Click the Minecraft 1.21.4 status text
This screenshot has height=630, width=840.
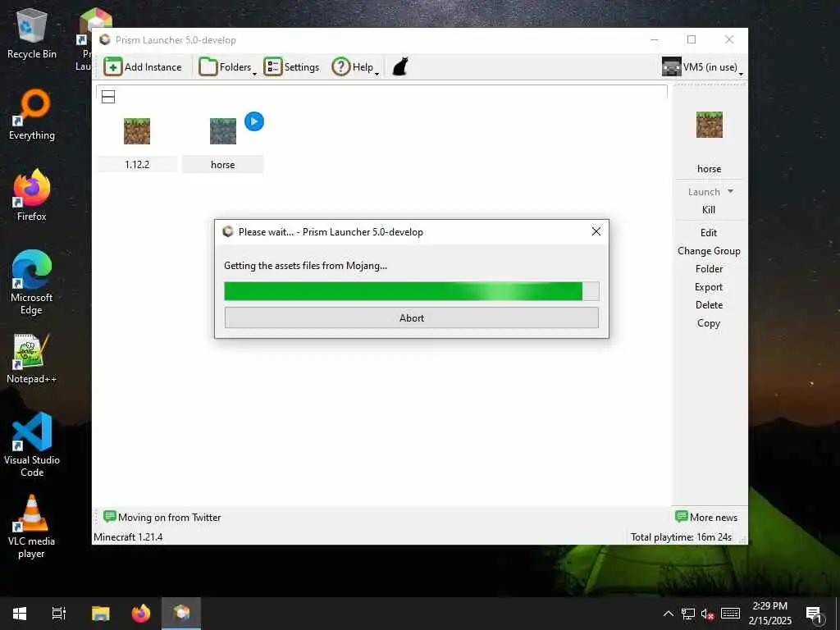pos(128,536)
